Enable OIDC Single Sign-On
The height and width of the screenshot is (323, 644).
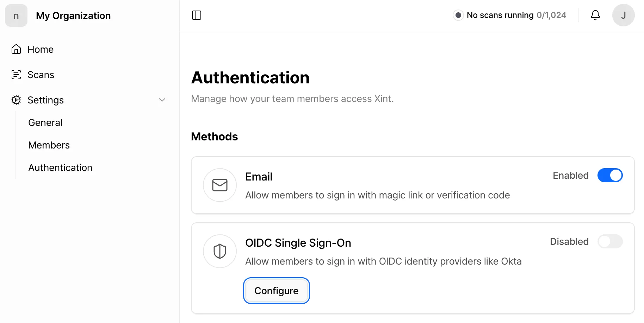(610, 241)
